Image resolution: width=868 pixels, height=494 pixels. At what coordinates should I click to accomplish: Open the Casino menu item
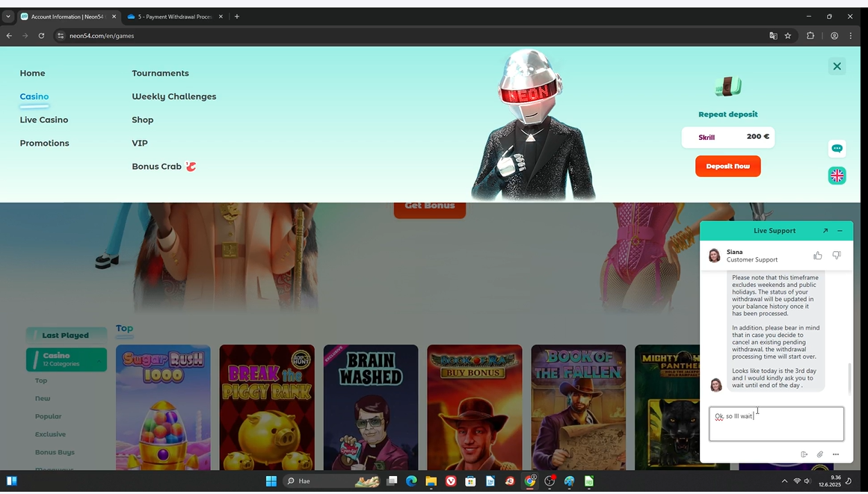pos(34,96)
